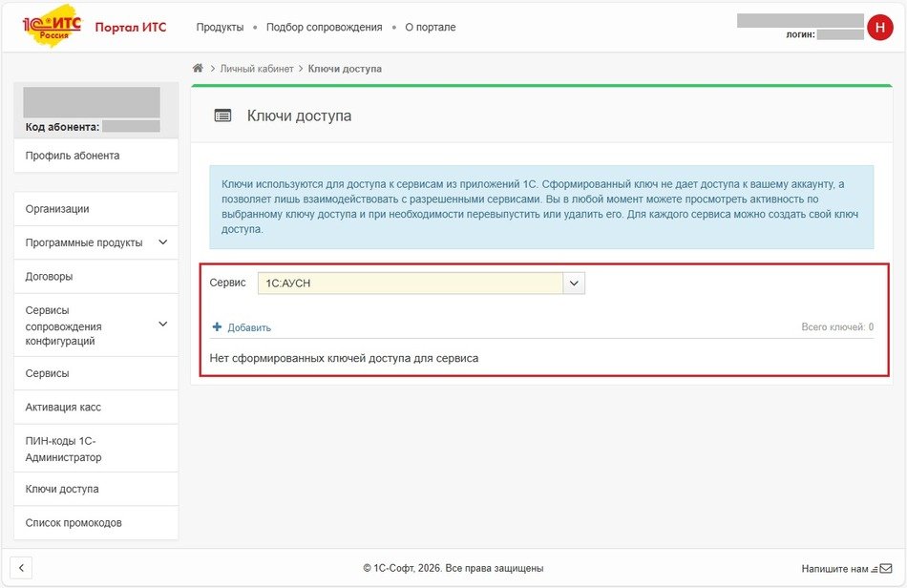Click the envelope icon near Напишите нам
This screenshot has height=588, width=907.
coord(885,569)
